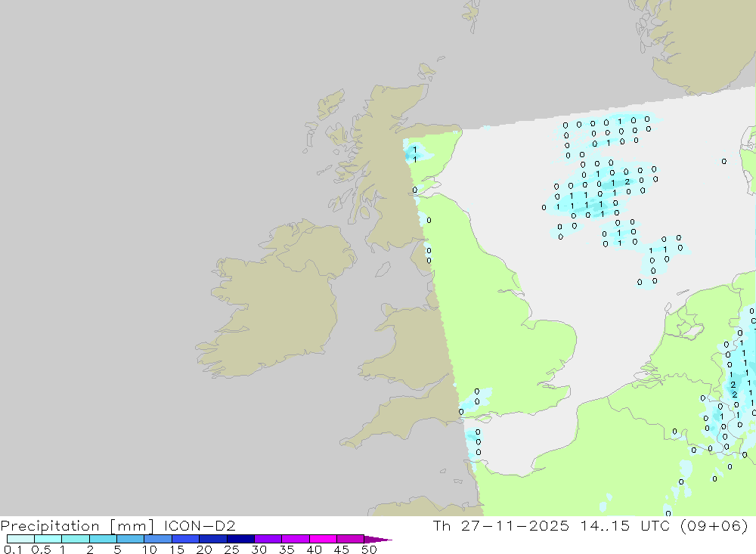Select the 1–2 mm legend color box

click(76, 539)
